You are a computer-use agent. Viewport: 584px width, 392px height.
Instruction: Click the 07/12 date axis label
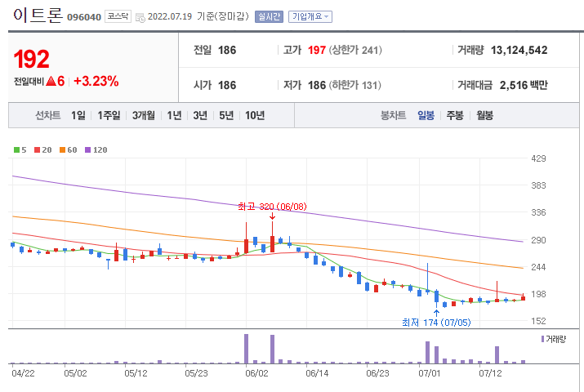(x=490, y=373)
